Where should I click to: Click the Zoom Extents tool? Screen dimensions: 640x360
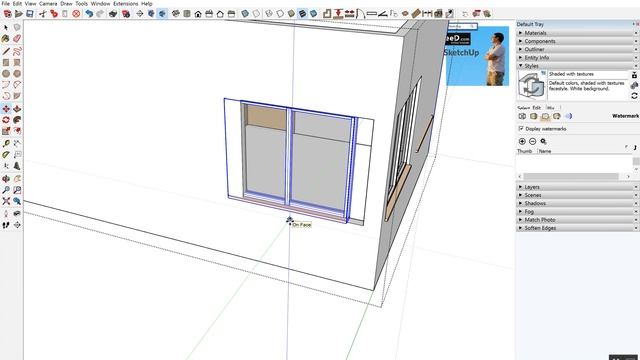click(6, 201)
